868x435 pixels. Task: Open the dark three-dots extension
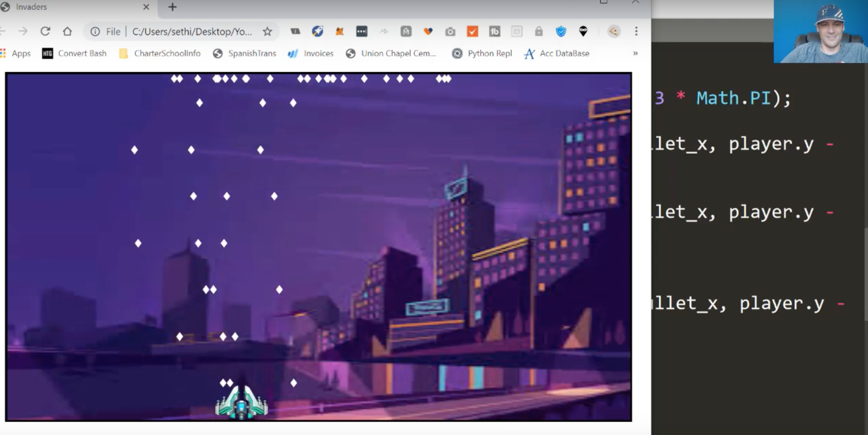362,31
